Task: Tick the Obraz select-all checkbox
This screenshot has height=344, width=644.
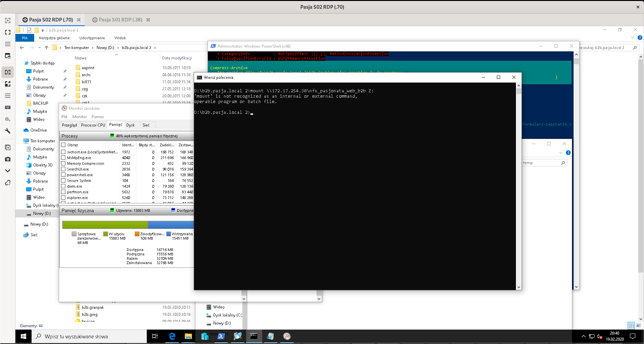Action: pos(63,145)
